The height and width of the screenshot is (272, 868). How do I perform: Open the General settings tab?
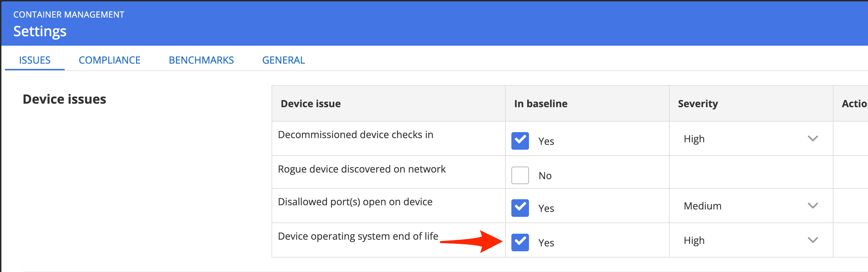283,60
